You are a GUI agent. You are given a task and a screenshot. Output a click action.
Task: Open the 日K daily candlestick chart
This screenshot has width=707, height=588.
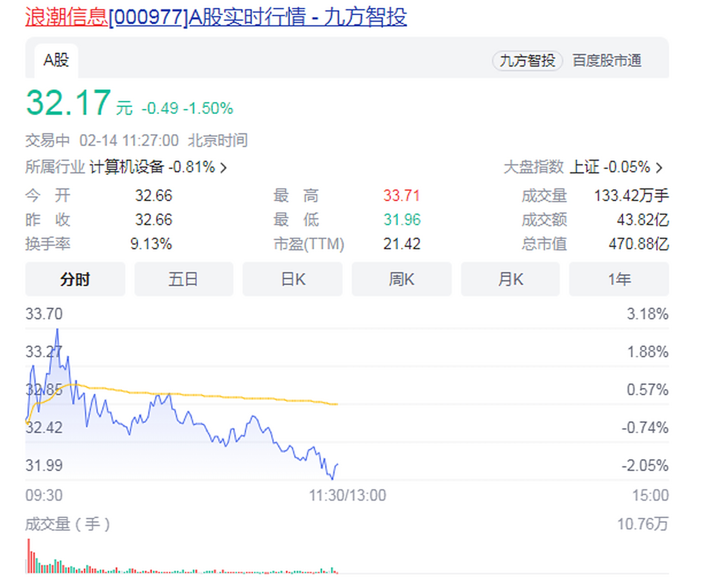(x=292, y=279)
